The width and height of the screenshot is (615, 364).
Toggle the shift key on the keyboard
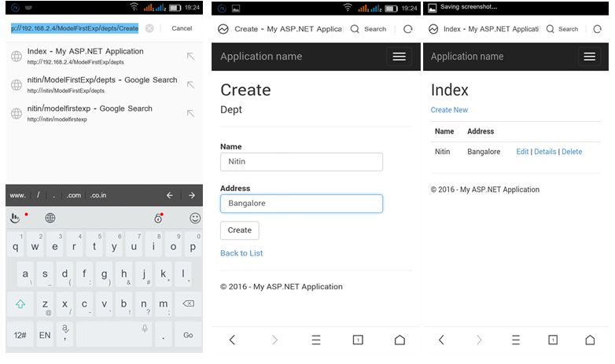pyautogui.click(x=20, y=303)
